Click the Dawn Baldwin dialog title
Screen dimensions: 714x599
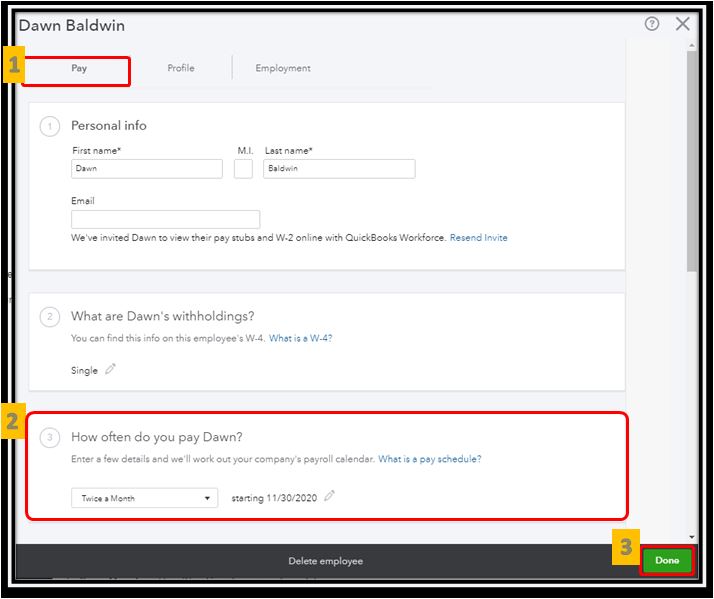72,26
